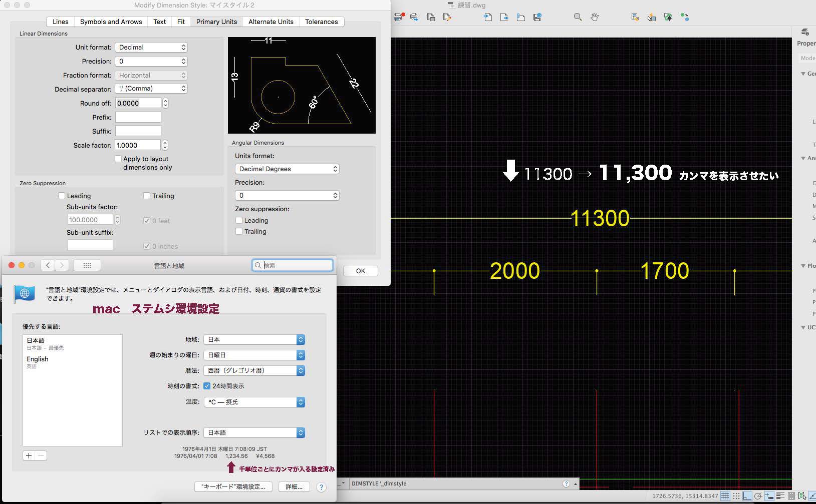This screenshot has width=816, height=504.
Task: Click the show all preferences grid icon
Action: 87,265
